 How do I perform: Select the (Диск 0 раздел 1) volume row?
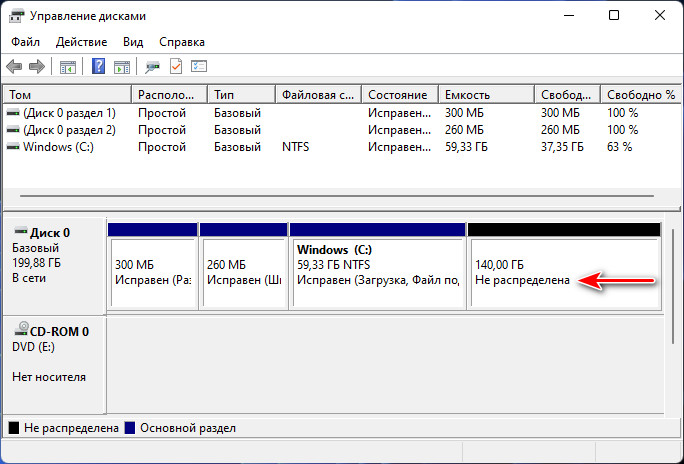[342, 113]
